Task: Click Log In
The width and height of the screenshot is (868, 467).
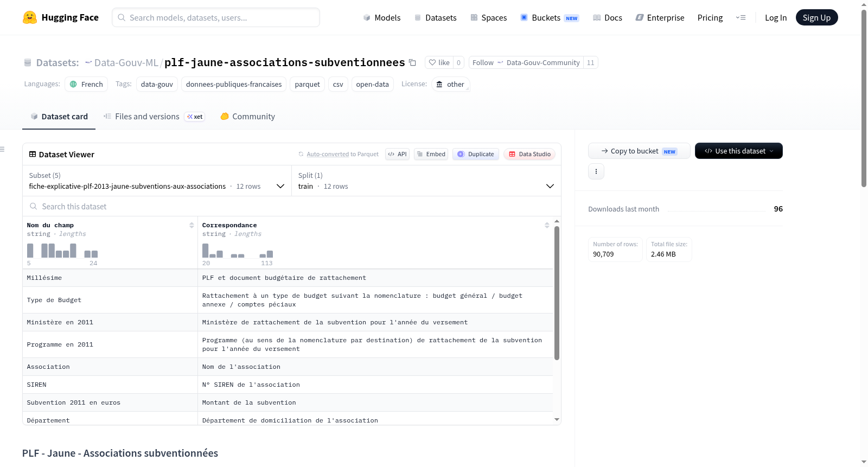Action: (776, 17)
